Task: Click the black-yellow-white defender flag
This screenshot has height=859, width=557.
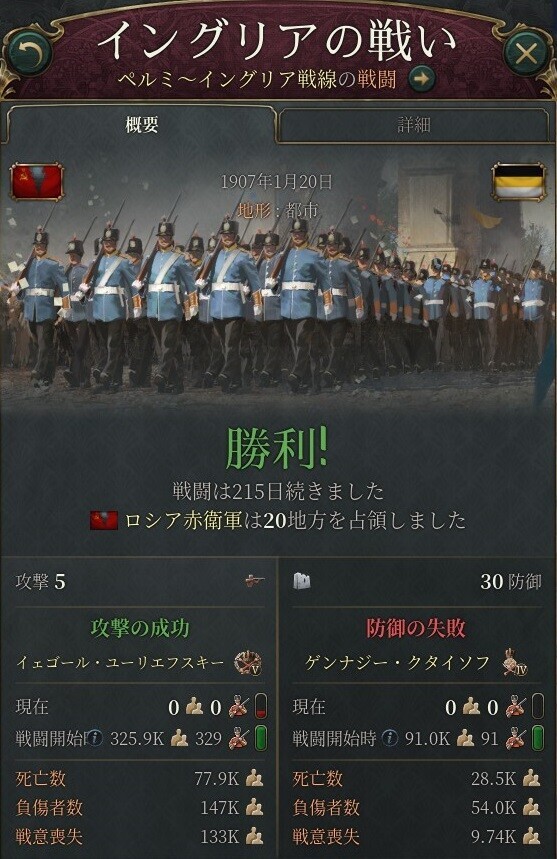Action: 519,181
